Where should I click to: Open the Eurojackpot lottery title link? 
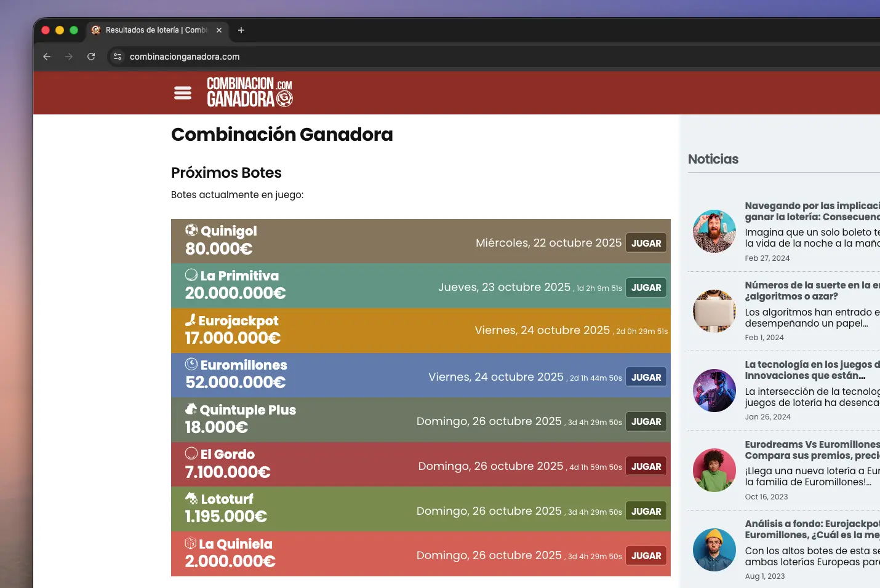click(238, 320)
